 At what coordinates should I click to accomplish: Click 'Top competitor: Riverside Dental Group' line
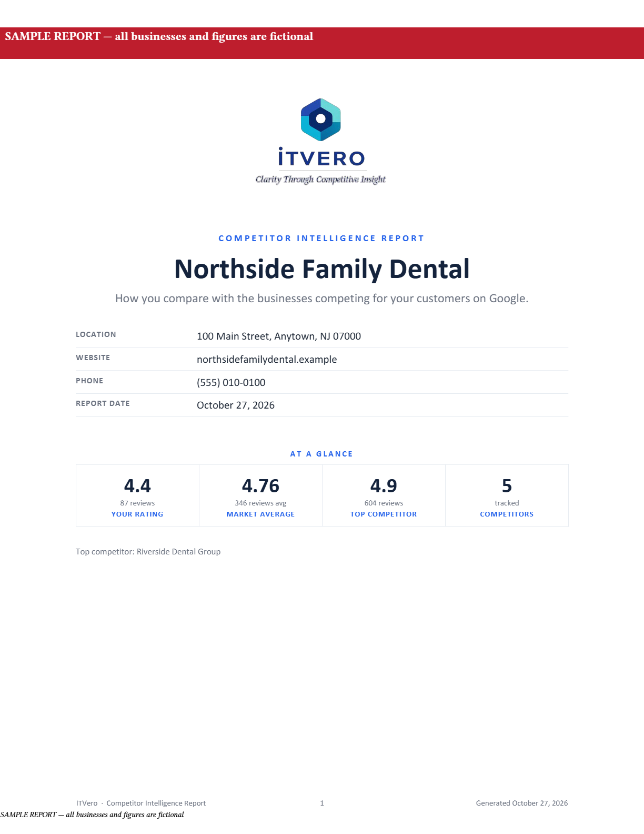[x=148, y=552]
